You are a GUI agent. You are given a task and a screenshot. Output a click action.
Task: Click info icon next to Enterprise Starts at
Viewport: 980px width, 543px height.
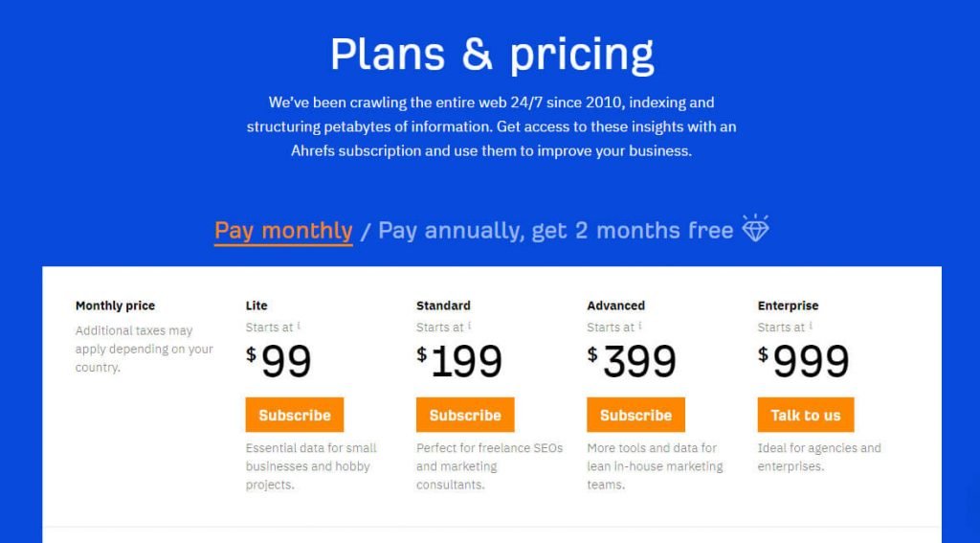click(x=811, y=326)
